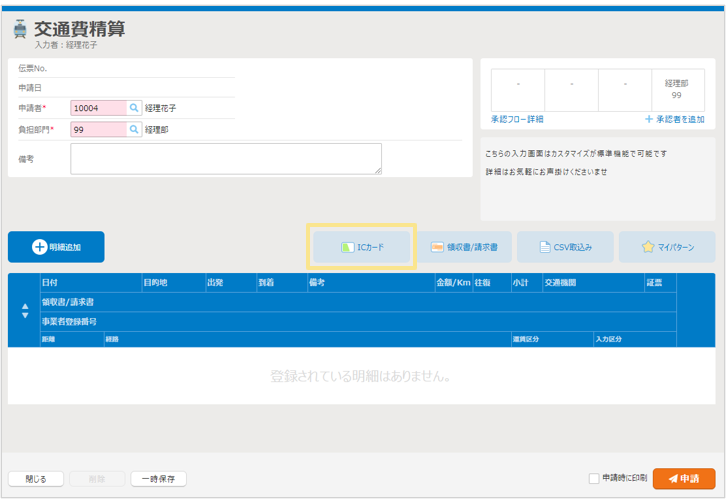The width and height of the screenshot is (727, 504).
Task: Click search icon next to 申請者 field
Action: tap(135, 108)
